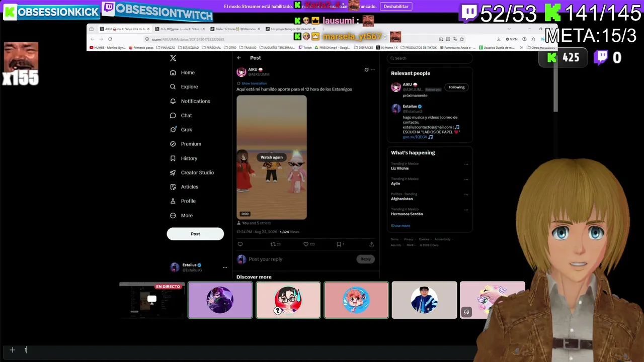Open options for Liz Vilchis trend
Viewport: 644px width, 362px height.
pos(466,164)
